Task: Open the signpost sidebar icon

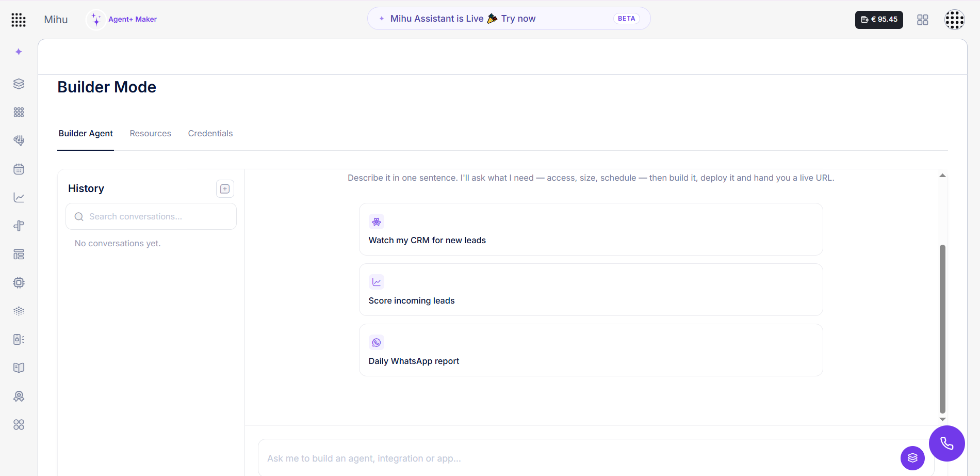Action: click(19, 226)
